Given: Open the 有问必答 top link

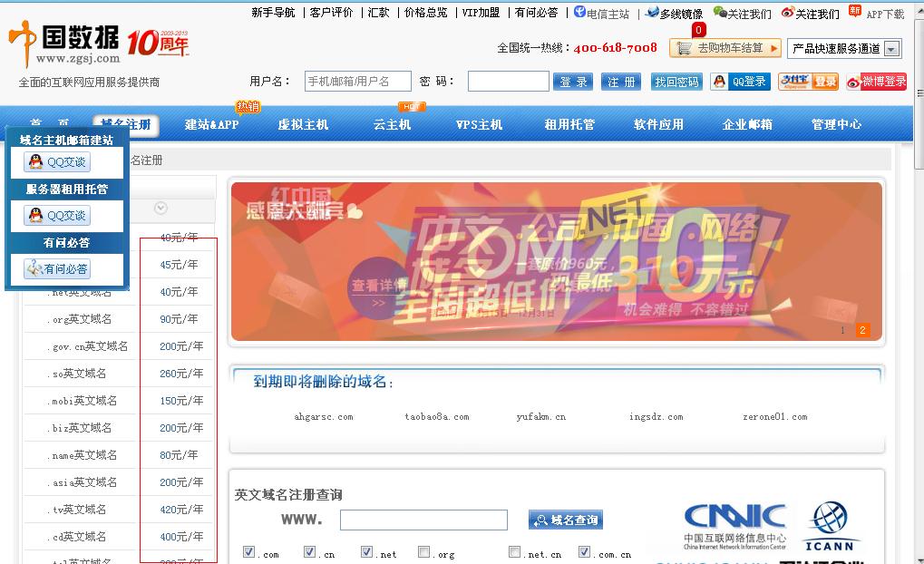Looking at the screenshot, I should pyautogui.click(x=536, y=13).
